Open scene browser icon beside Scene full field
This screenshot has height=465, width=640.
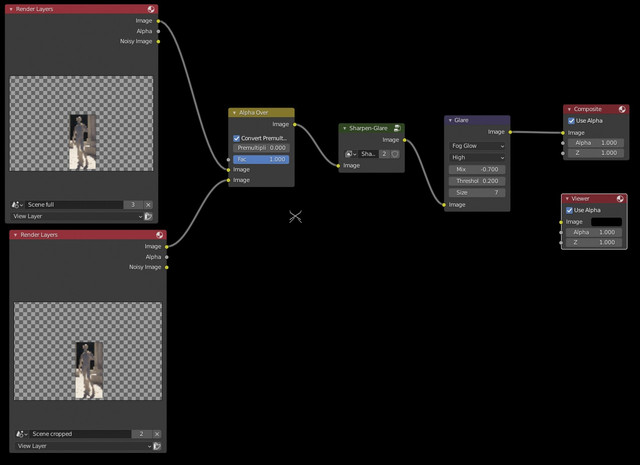coord(18,205)
